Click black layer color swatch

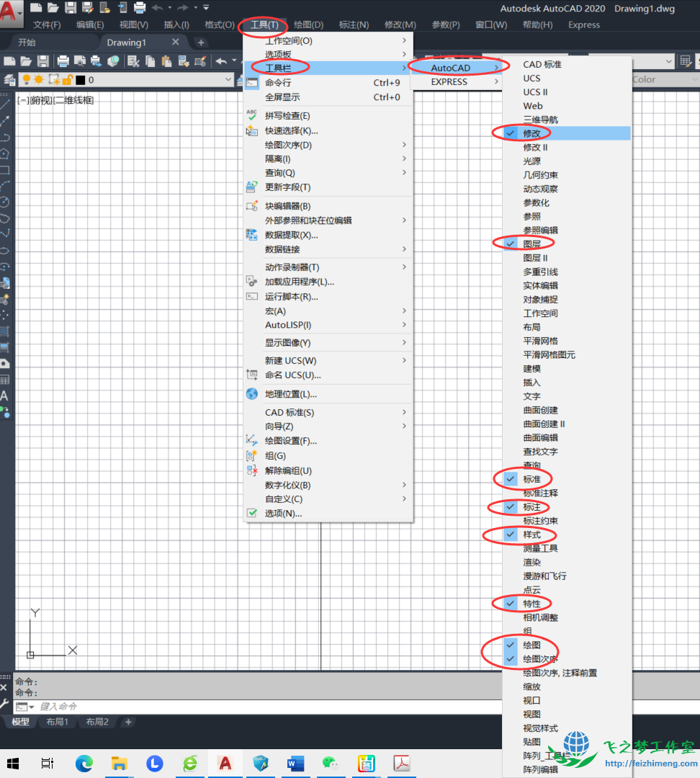point(81,80)
